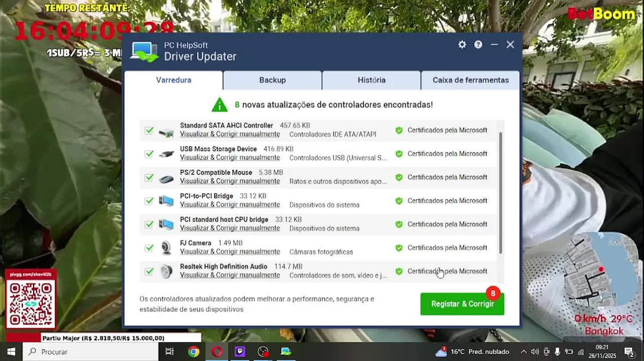The image size is (644, 361).
Task: Click the green warning triangle icon
Action: pos(219,104)
